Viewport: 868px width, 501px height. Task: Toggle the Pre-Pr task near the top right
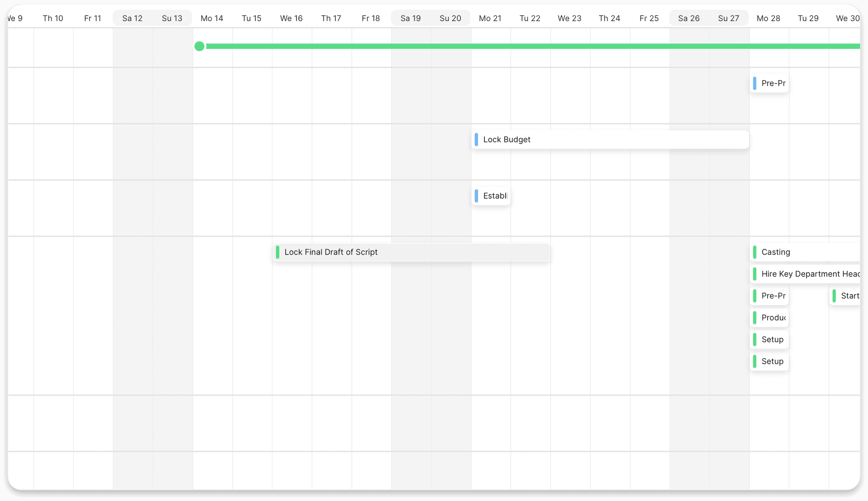769,83
